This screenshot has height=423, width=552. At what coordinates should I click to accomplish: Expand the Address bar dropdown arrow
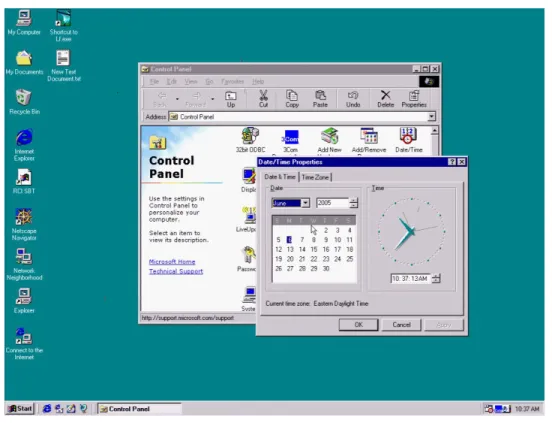[x=431, y=116]
